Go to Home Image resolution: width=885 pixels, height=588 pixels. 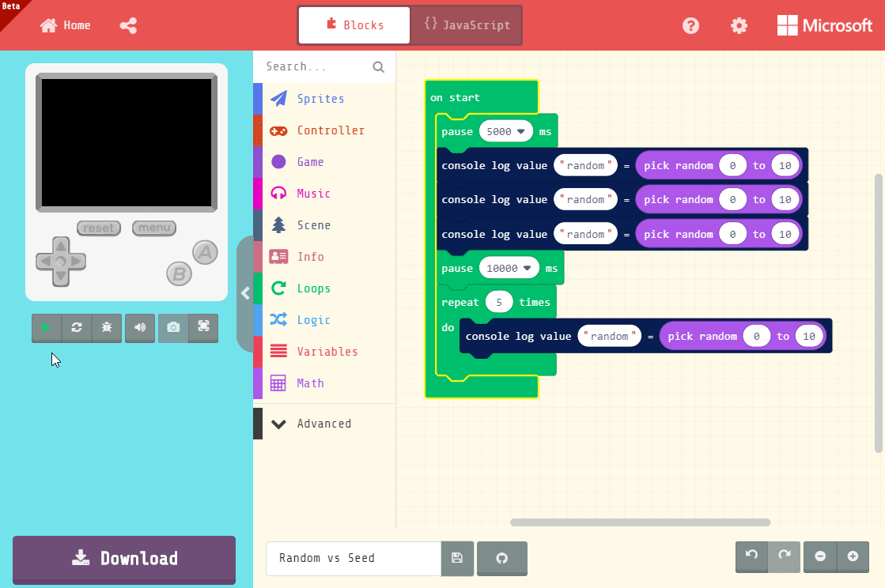[65, 25]
